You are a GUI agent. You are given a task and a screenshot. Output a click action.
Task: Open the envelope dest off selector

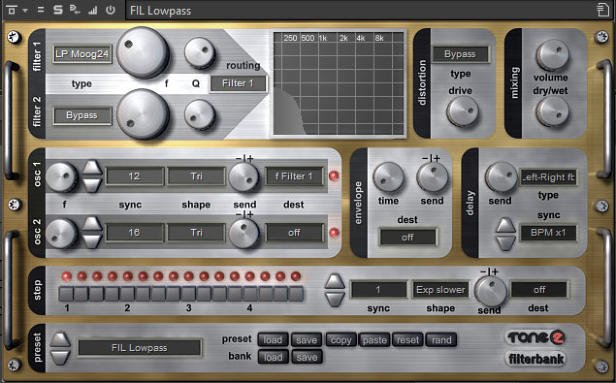(407, 237)
